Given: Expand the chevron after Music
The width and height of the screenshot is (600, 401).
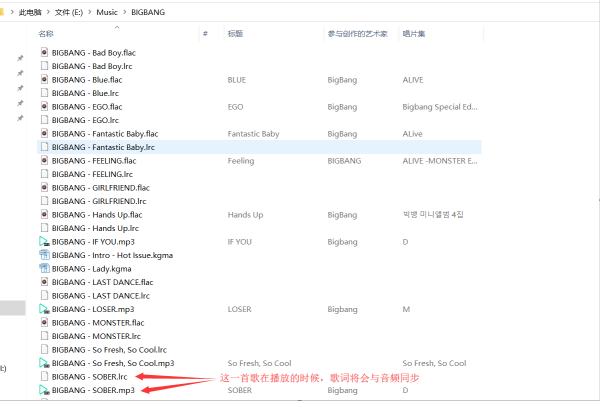Looking at the screenshot, I should click(125, 12).
